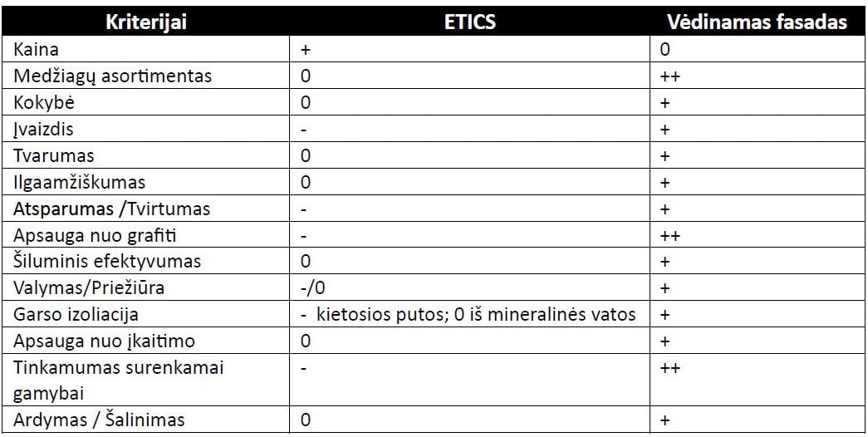
Task: Click the Atsparumas /Tvirtumas cell
Action: pyautogui.click(x=112, y=209)
